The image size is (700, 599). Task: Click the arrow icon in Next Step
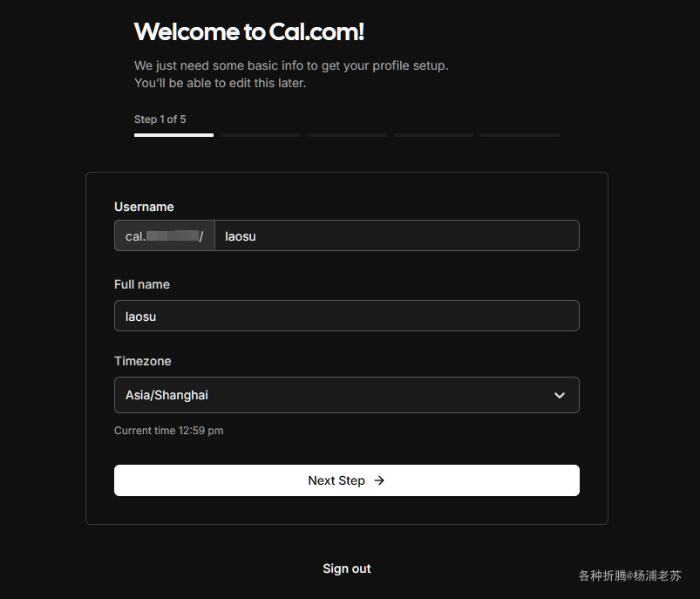pyautogui.click(x=379, y=480)
